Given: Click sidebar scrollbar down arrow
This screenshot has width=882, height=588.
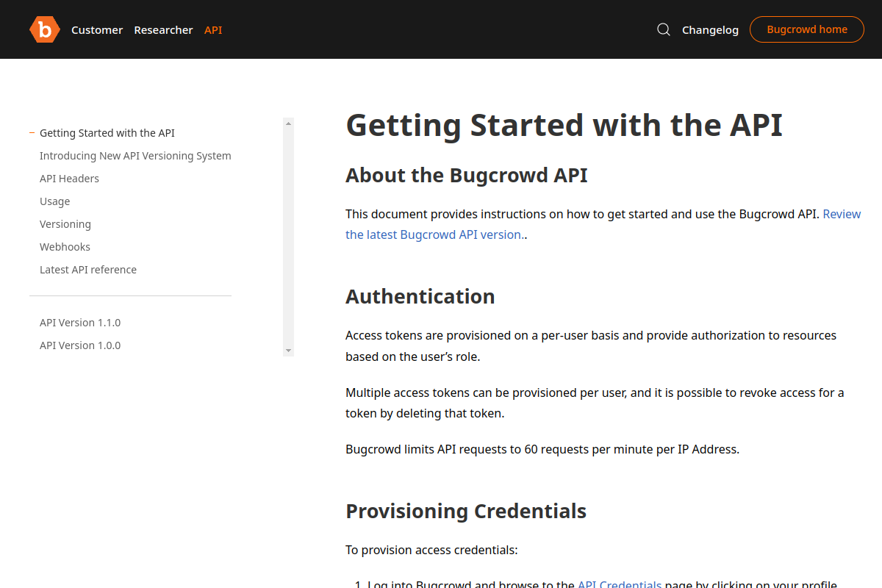Looking at the screenshot, I should click(288, 351).
